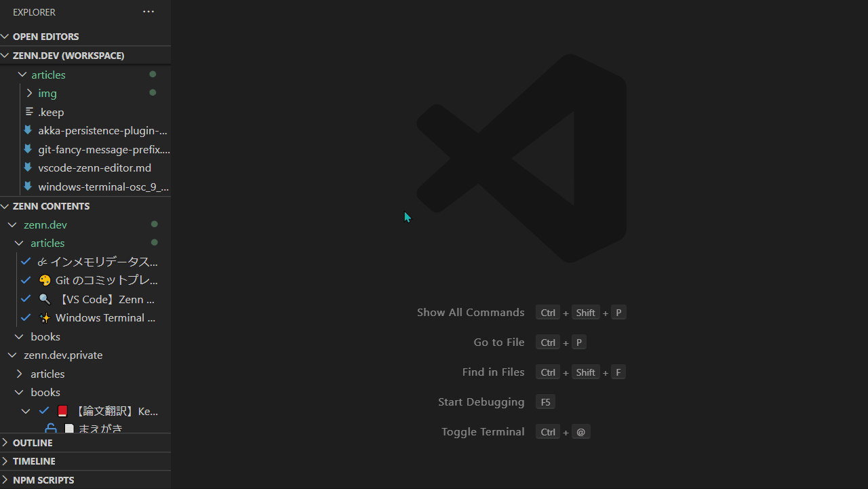Select the 【論文翻訳】Ke book title
Viewport: 868px width, 489px height.
pos(116,411)
